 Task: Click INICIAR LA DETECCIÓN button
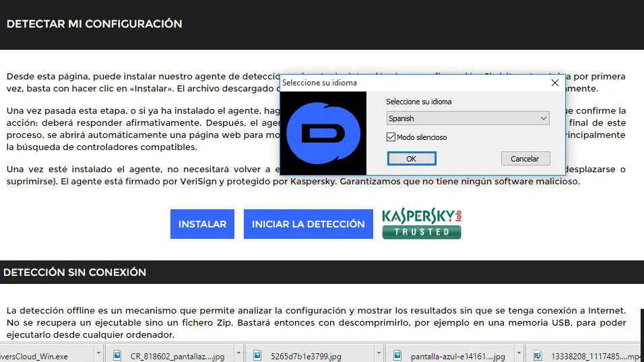tap(309, 224)
